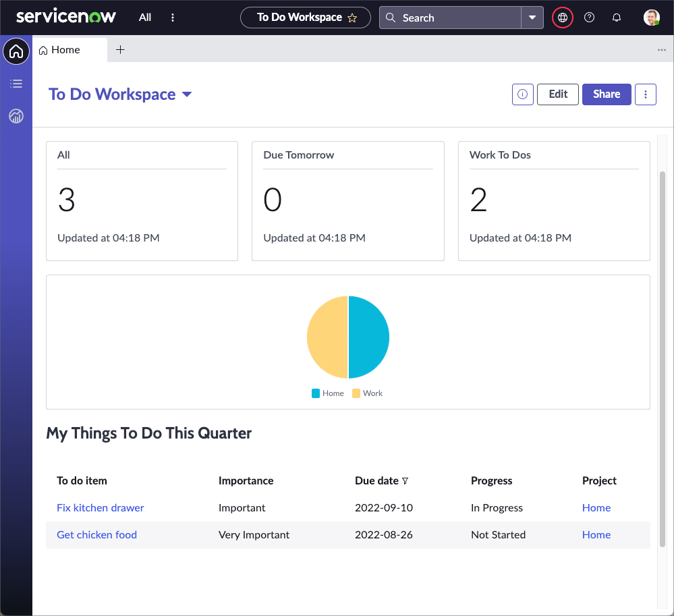This screenshot has width=674, height=616.
Task: Switch to the All menu item
Action: (144, 18)
